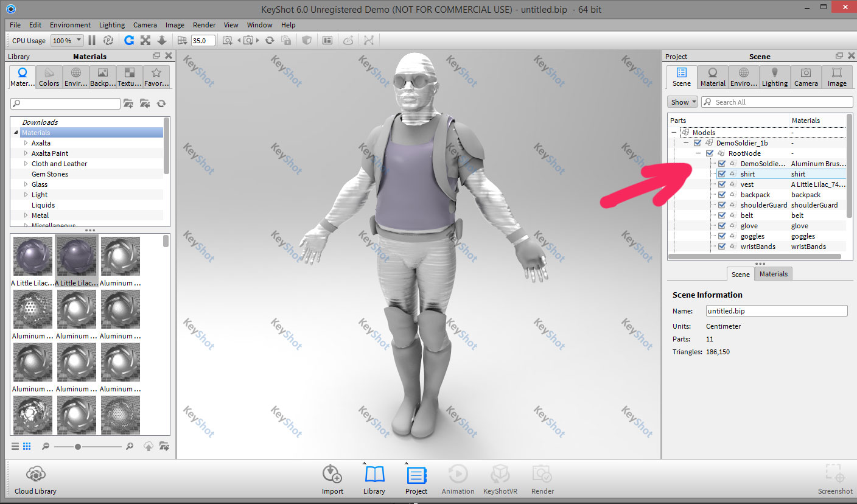
Task: Open the Render menu
Action: pos(204,25)
